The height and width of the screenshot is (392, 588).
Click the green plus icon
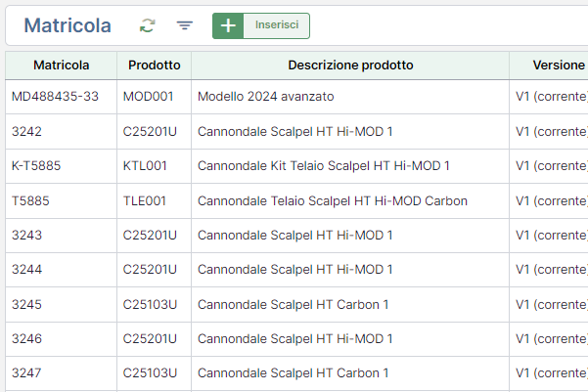228,25
